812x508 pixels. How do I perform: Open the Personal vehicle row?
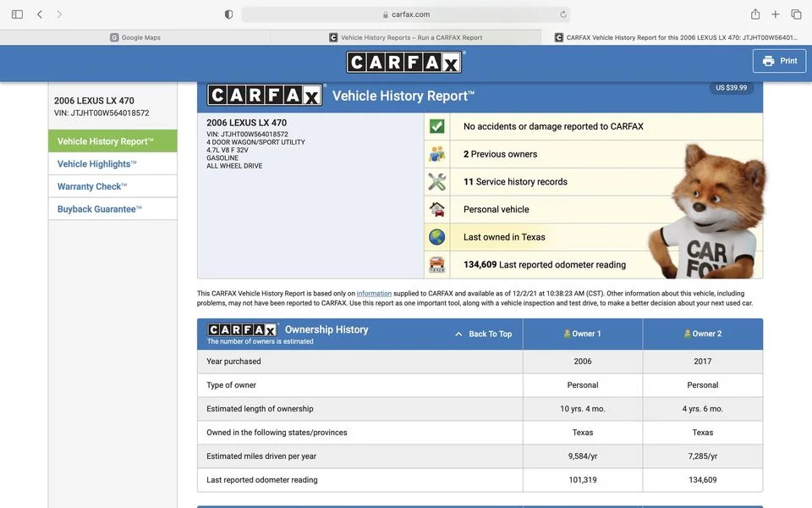point(593,209)
